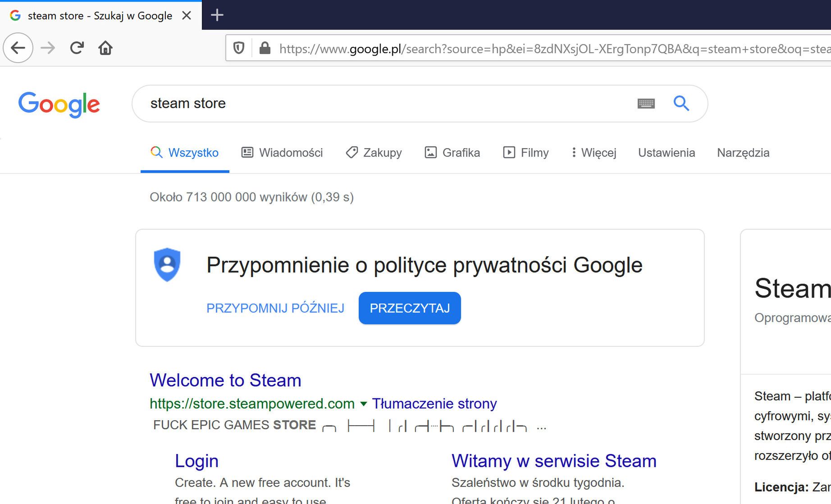This screenshot has height=504, width=831.
Task: Open the Login sitelink
Action: pyautogui.click(x=196, y=461)
